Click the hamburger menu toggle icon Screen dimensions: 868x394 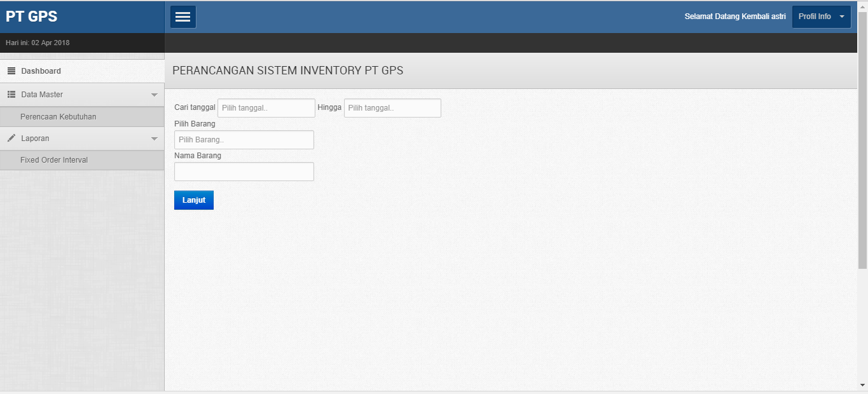(x=183, y=17)
